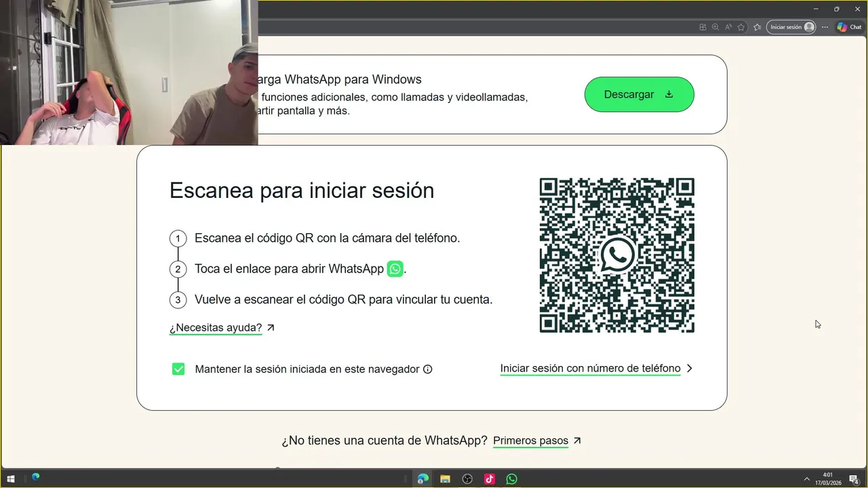Viewport: 868px width, 488px height.
Task: Open OBS Studio from the taskbar
Action: coord(467,479)
